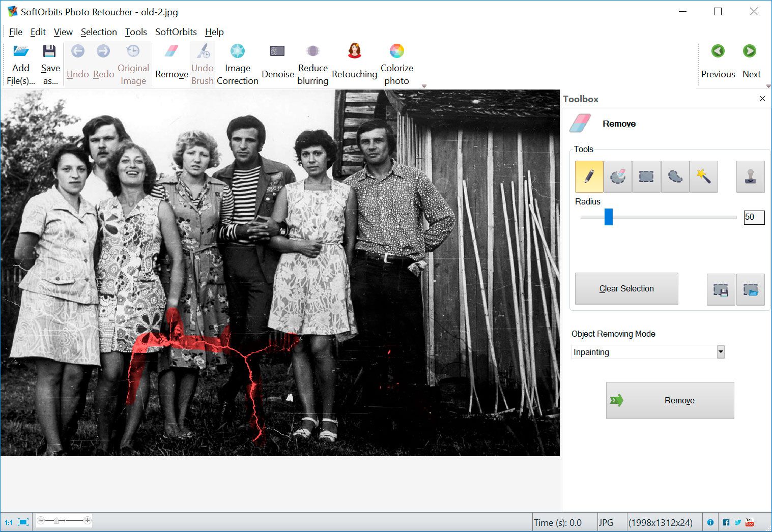Switch to the rectangular selection tool
The image size is (772, 532).
(x=646, y=176)
